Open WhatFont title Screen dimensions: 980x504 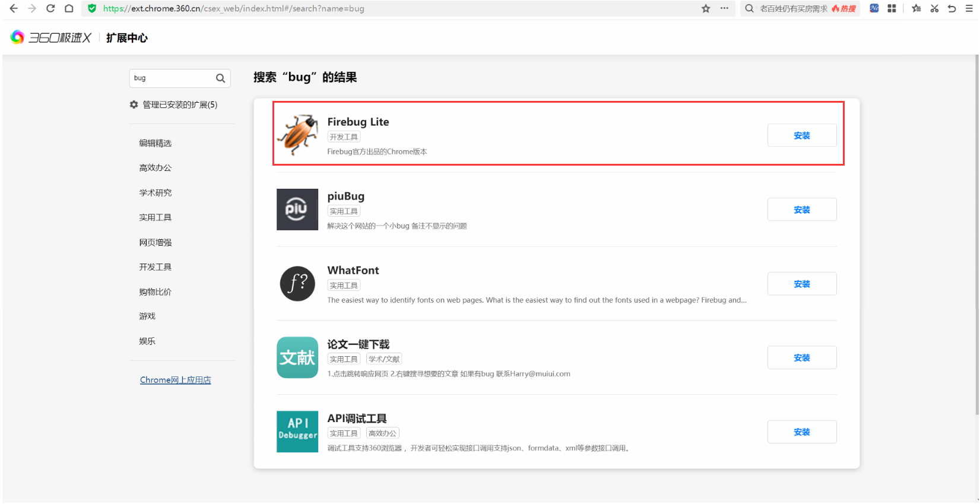353,270
